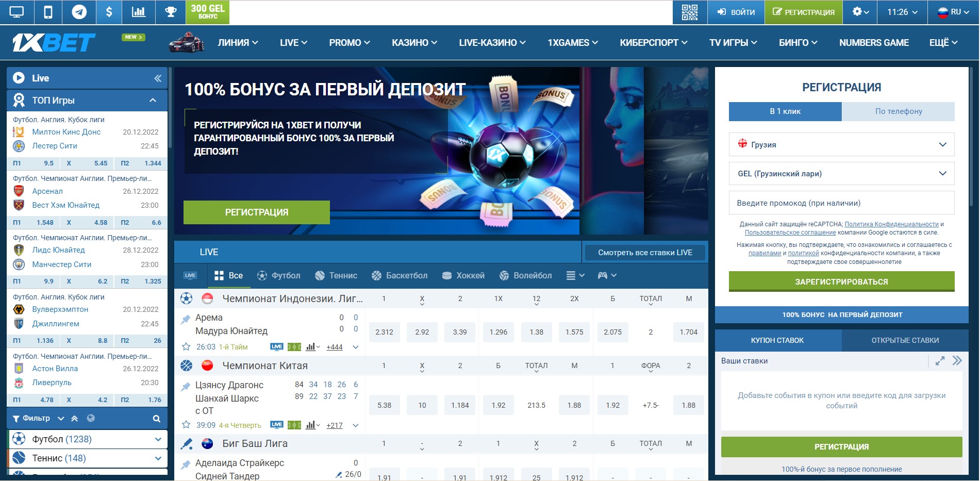Select the Баскетбол live filter tab

coord(400,275)
